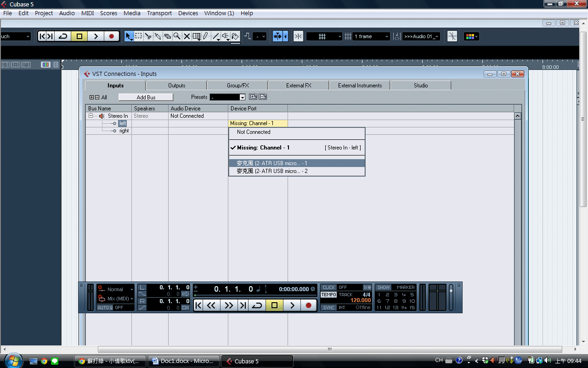
Task: Toggle the TEMPO track button
Action: [328, 295]
